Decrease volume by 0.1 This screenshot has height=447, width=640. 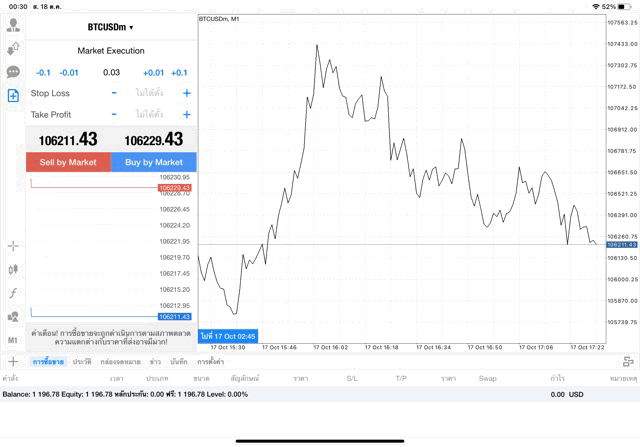tap(43, 72)
